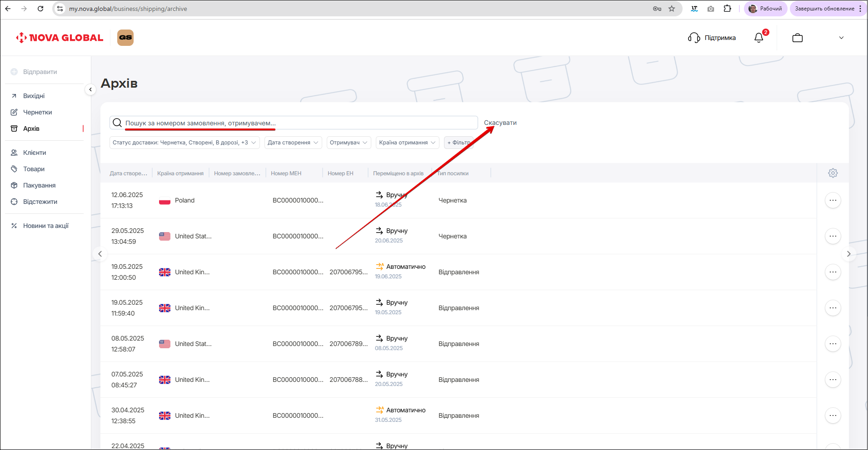Click the search magnifier icon
Image resolution: width=868 pixels, height=450 pixels.
[x=117, y=123]
